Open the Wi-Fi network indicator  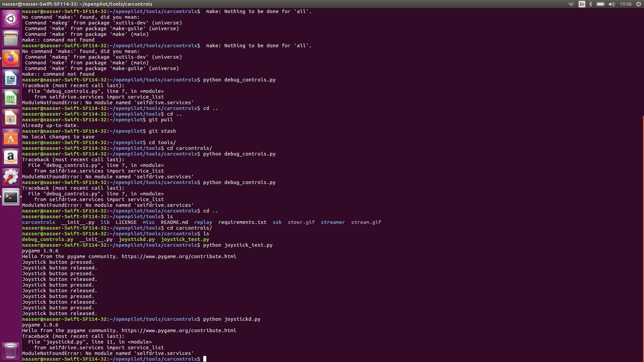(571, 4)
